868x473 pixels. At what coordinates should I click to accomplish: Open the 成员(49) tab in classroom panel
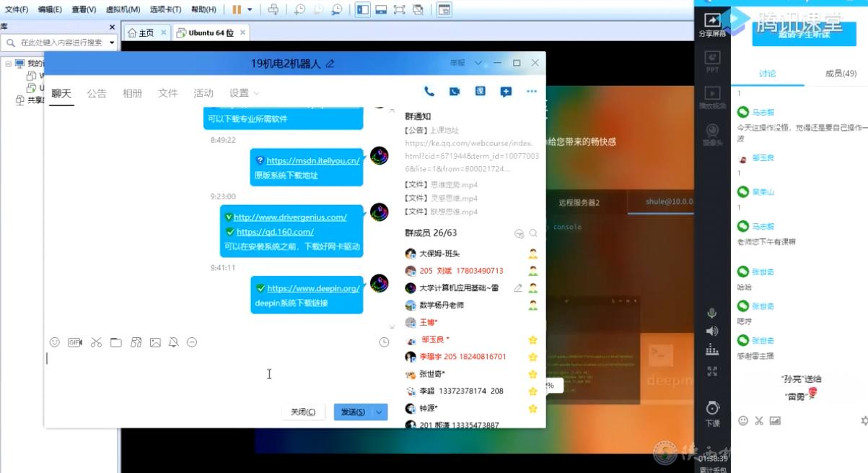841,74
